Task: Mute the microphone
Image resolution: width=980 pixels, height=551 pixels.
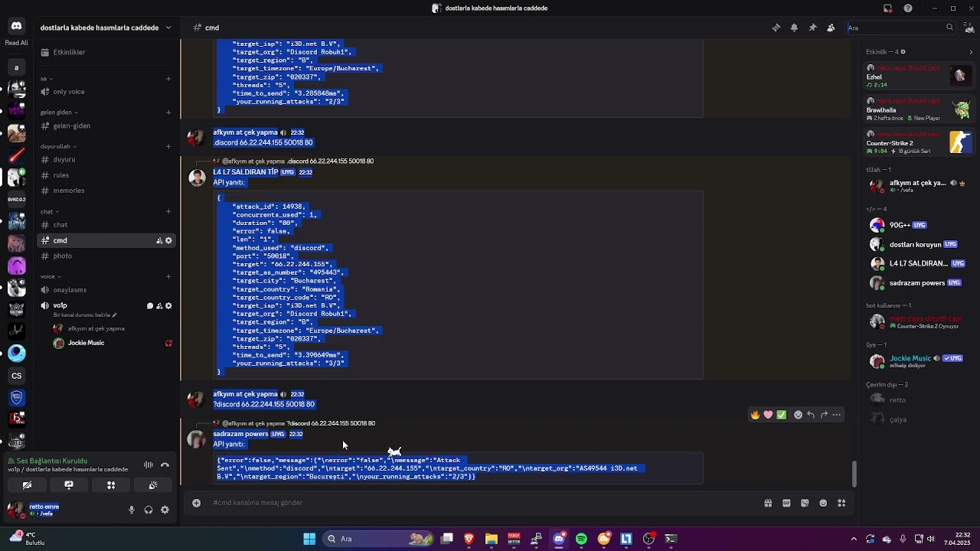Action: 132,510
